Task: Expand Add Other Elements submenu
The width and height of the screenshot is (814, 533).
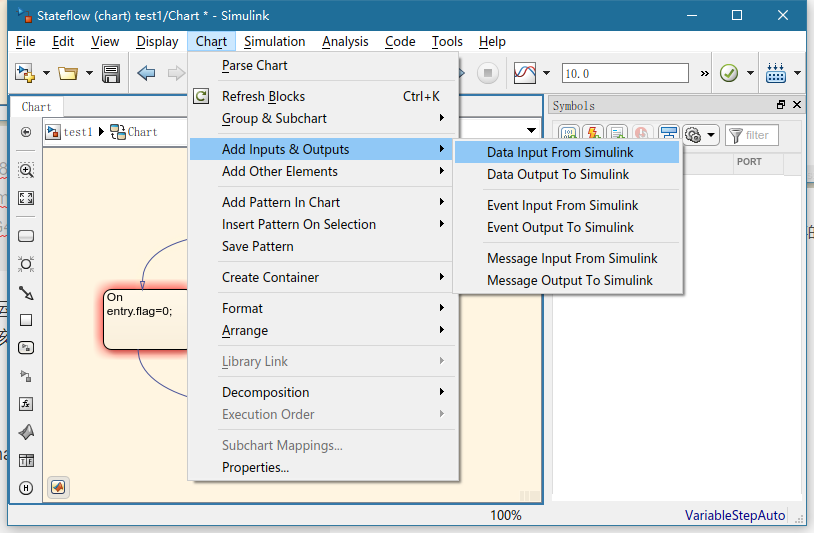Action: (x=324, y=171)
